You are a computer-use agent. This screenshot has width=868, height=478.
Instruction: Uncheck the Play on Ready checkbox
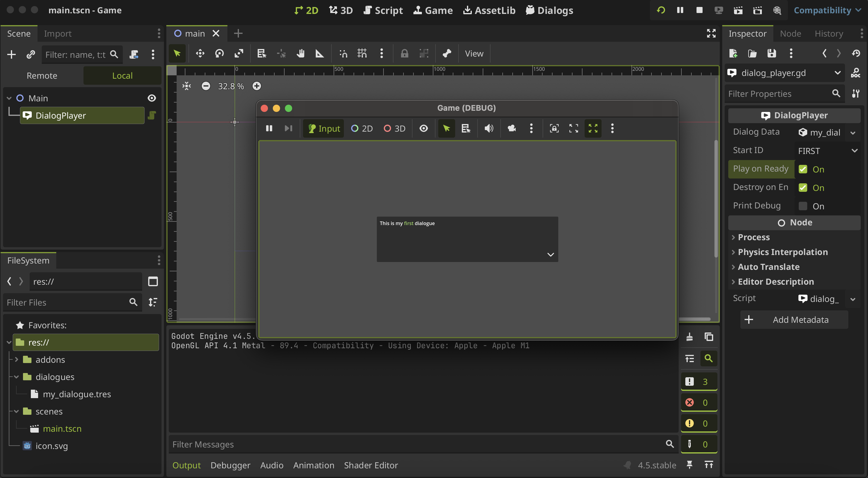pyautogui.click(x=803, y=169)
